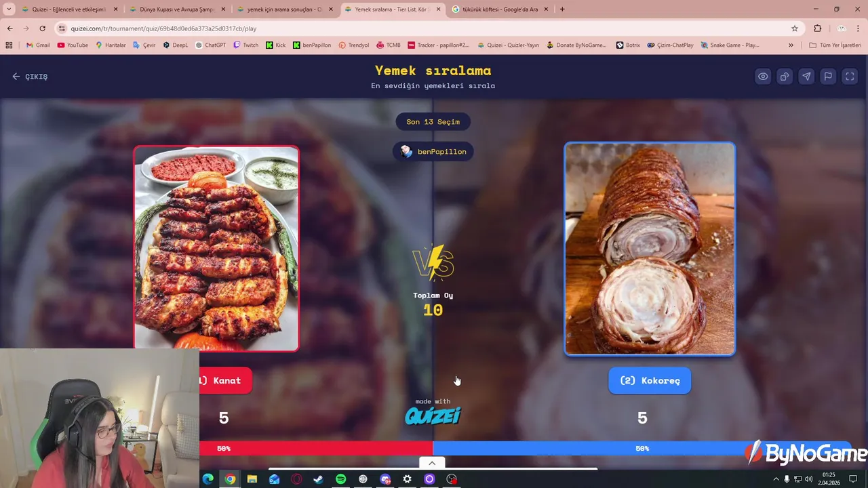This screenshot has height=488, width=868.
Task: Open ChatGPT bookmark
Action: coord(211,45)
